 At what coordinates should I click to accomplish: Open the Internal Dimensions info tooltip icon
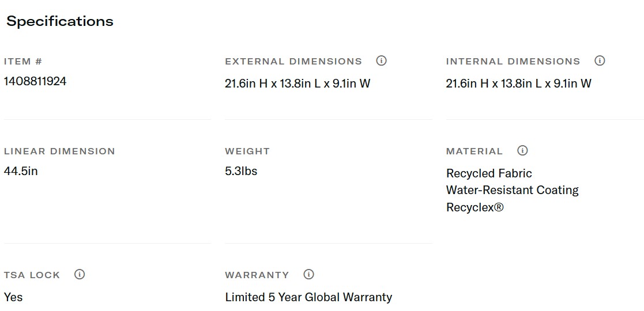coord(600,60)
